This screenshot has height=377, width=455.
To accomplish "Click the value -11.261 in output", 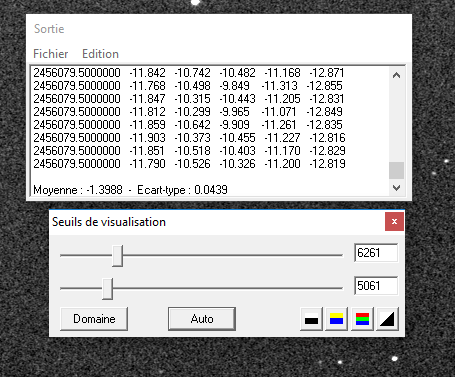I will (279, 125).
